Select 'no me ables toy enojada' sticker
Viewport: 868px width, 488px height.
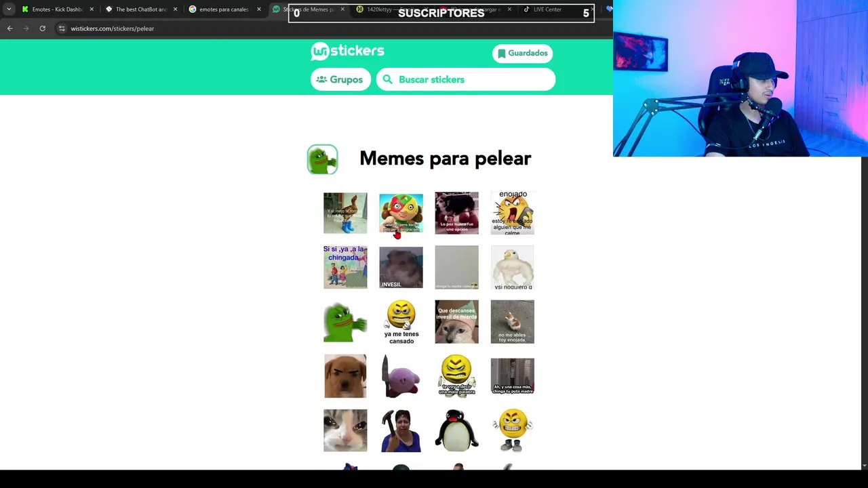coord(512,321)
